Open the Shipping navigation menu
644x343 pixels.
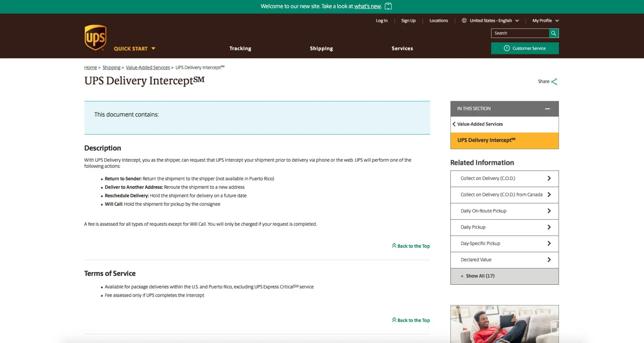coord(321,48)
